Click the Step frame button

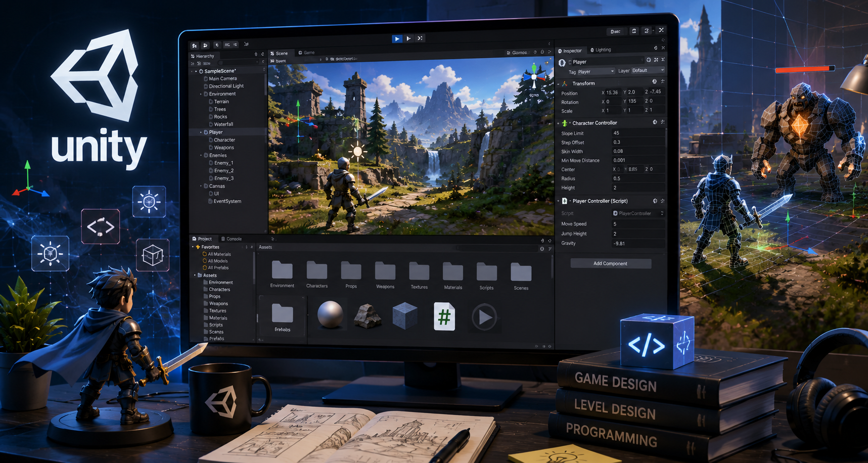tap(420, 38)
